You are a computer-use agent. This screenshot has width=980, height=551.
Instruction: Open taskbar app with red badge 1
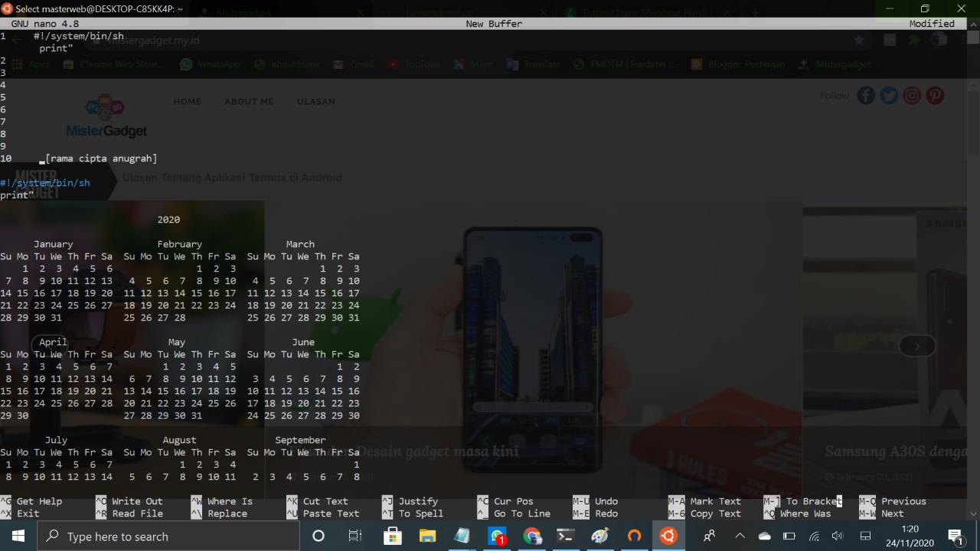(x=498, y=536)
